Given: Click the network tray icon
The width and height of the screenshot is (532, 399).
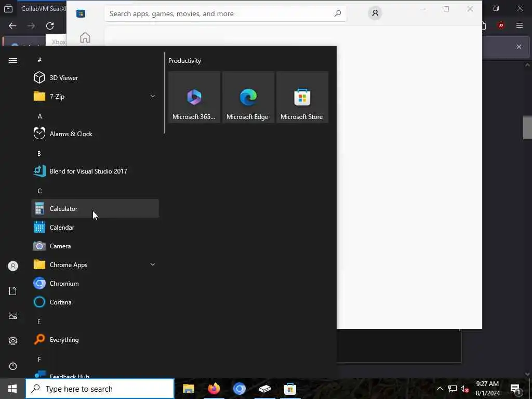Looking at the screenshot, I should click(x=453, y=389).
